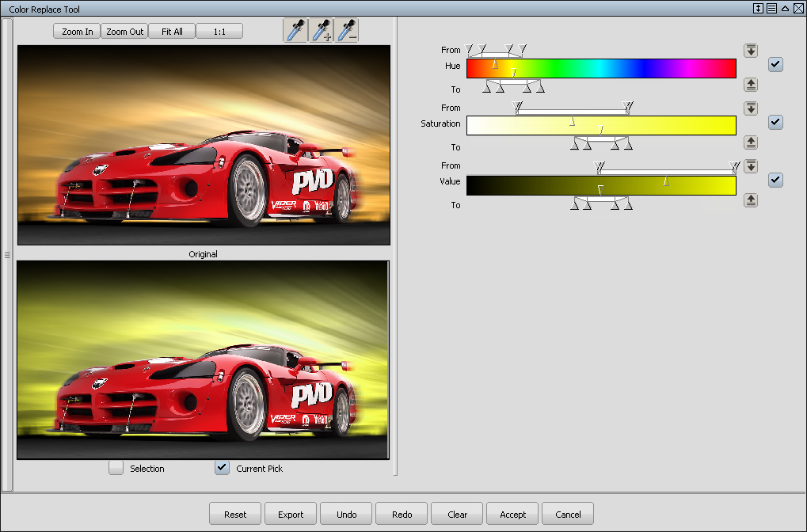
Task: Click the Saturation label text
Action: [x=440, y=123]
